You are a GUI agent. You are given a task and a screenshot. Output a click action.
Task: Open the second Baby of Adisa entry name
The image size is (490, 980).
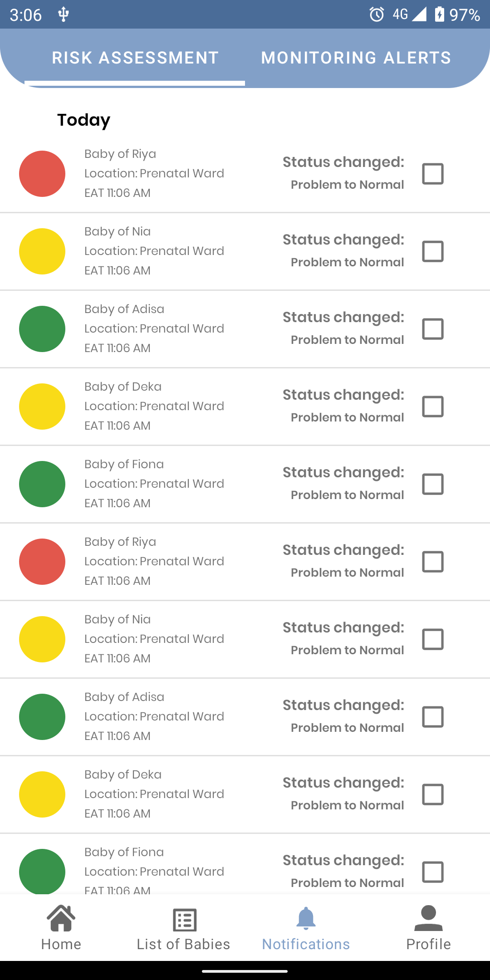click(x=124, y=697)
